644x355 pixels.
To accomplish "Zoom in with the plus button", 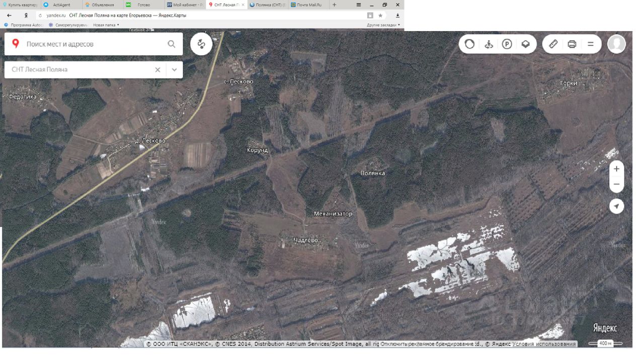I will click(x=617, y=169).
